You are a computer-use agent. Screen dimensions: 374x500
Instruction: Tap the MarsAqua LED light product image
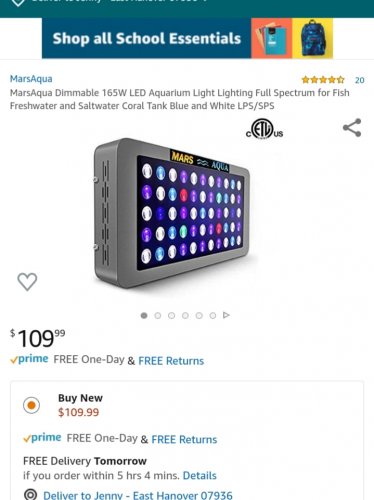point(172,213)
